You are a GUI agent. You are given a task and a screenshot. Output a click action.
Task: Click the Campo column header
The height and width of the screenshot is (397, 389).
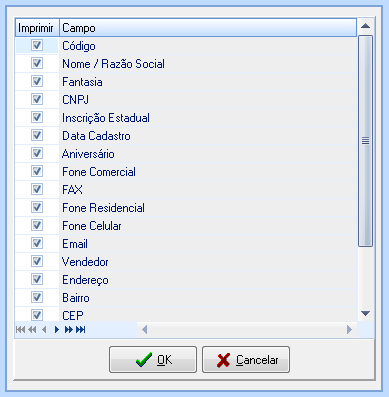point(208,28)
